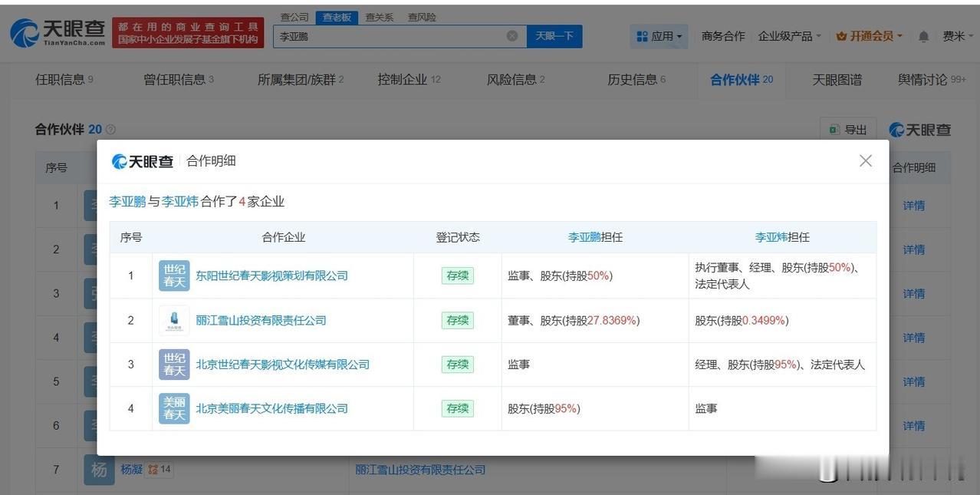Open 丽江雪山投资有限责任公司 link in 杨凝 row
Image resolution: width=980 pixels, height=495 pixels.
click(x=420, y=470)
